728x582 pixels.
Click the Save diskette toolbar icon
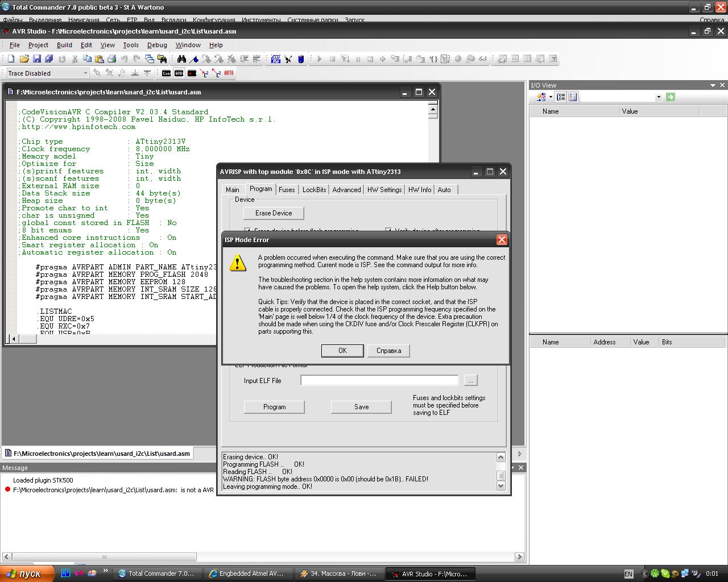37,59
